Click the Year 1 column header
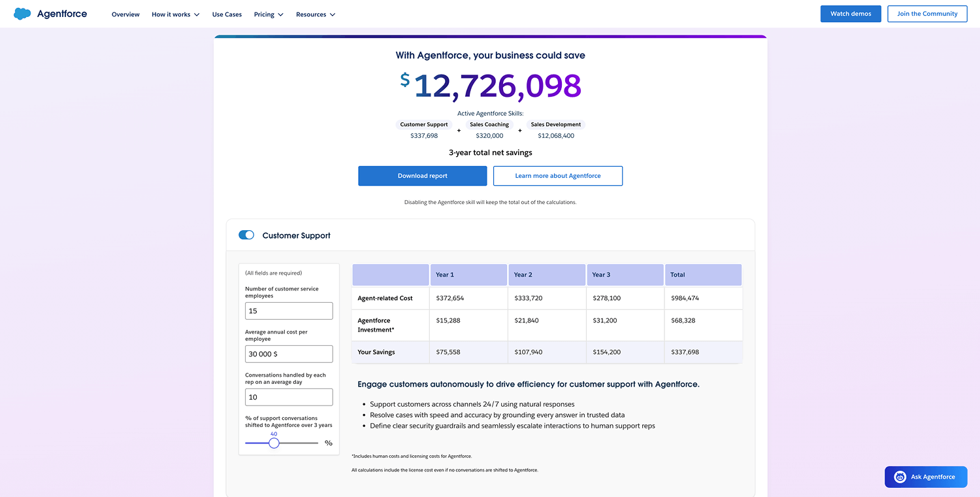The height and width of the screenshot is (497, 980). 468,275
